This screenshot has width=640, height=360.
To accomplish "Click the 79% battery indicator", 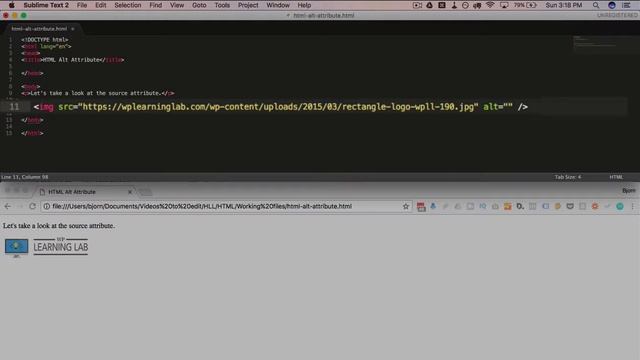I will (x=525, y=5).
